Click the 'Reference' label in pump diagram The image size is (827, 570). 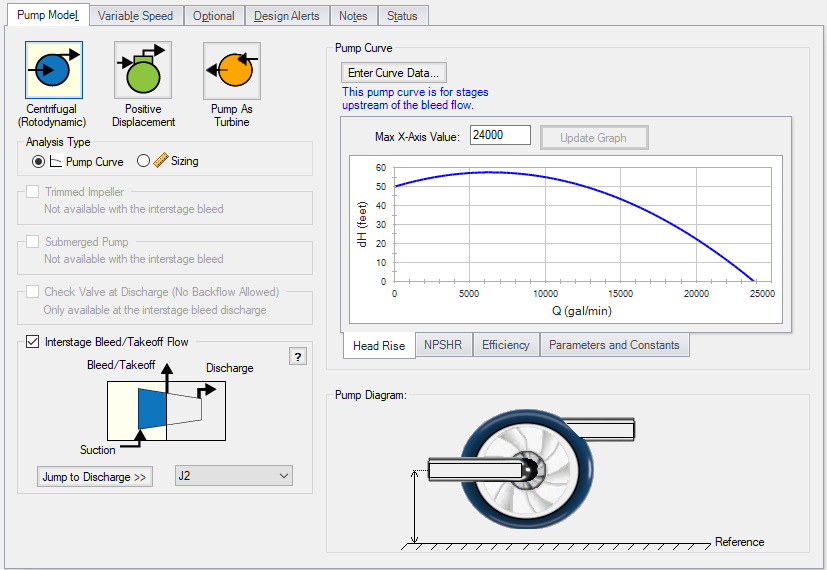click(739, 542)
